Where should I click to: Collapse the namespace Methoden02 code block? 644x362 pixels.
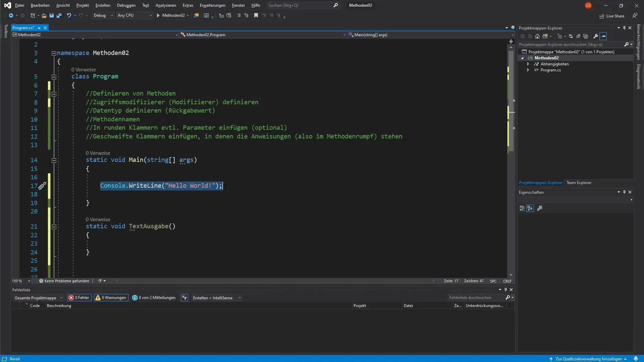point(54,53)
